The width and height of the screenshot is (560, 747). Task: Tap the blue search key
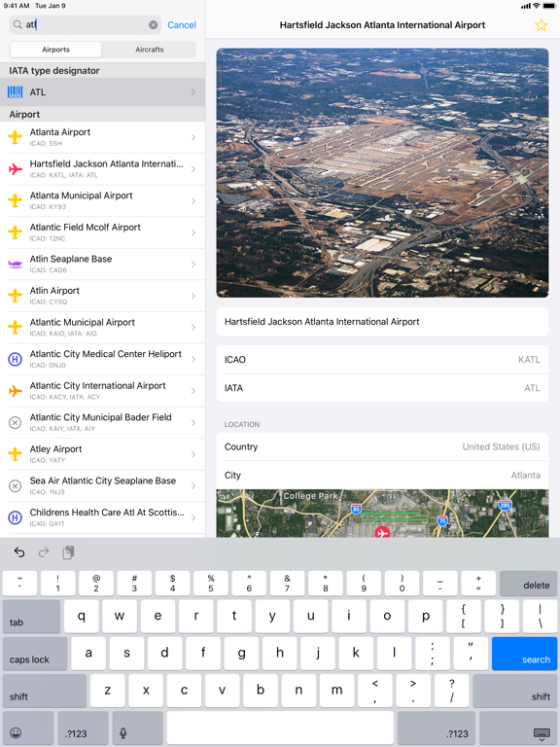(x=524, y=654)
